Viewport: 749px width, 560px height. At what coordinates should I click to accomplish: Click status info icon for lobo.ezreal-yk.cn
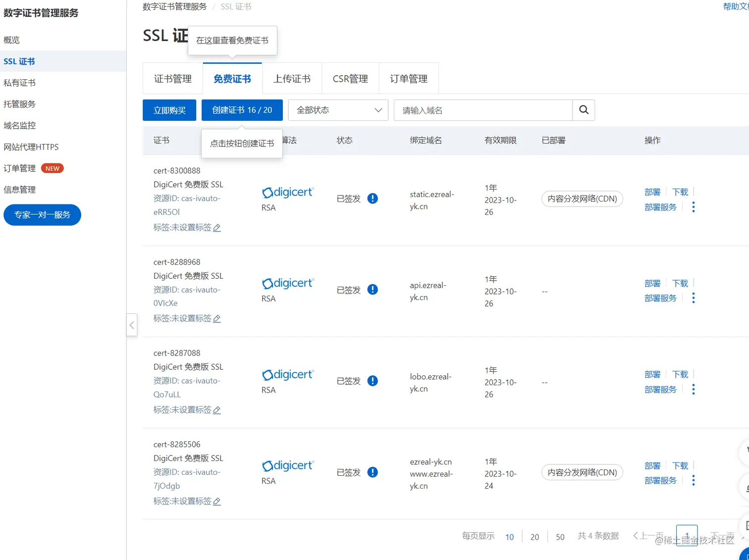[373, 381]
